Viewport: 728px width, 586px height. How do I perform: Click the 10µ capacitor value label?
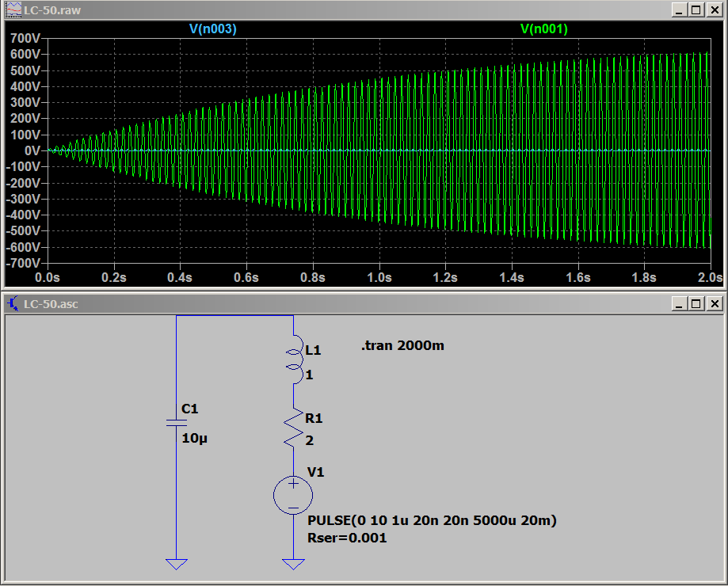click(x=195, y=437)
